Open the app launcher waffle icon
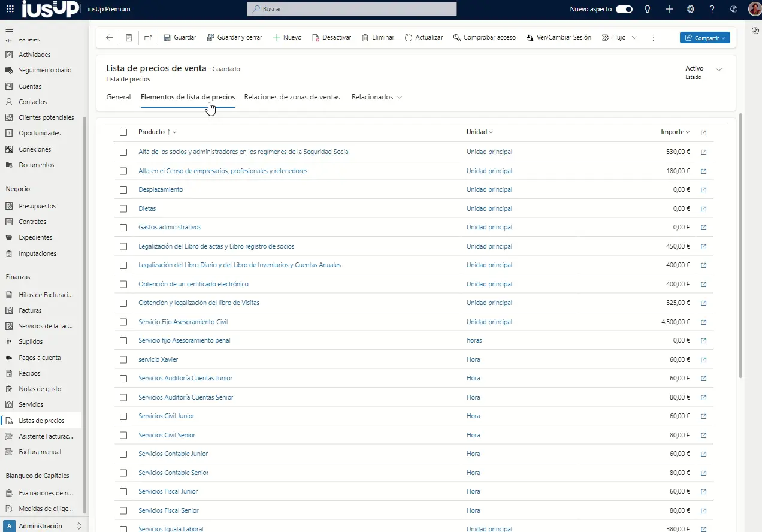The image size is (762, 532). tap(10, 9)
